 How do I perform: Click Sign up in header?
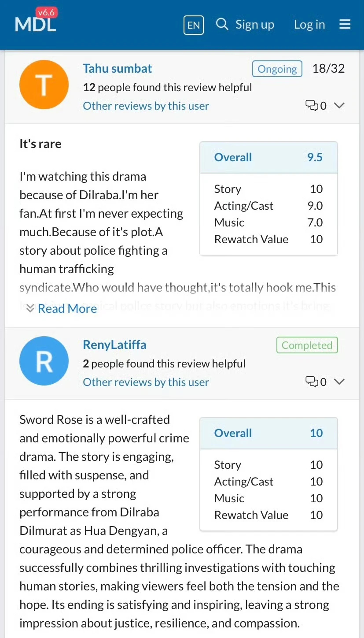point(254,25)
